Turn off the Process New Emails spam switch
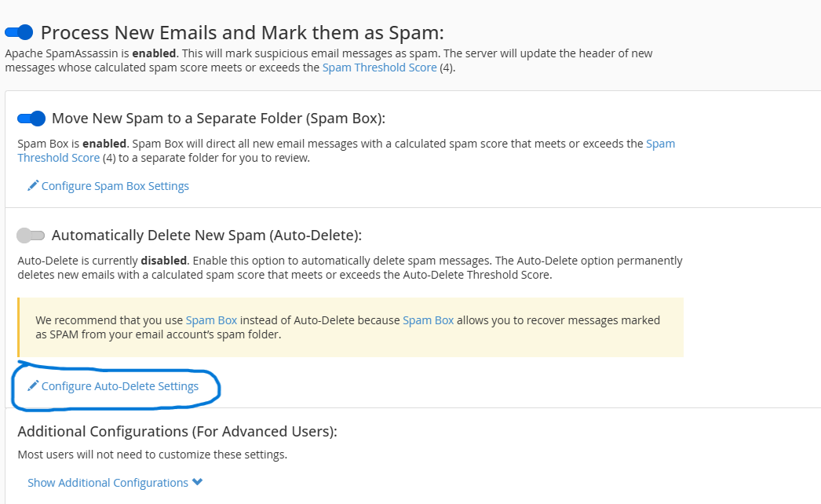The width and height of the screenshot is (821, 504). click(x=19, y=32)
